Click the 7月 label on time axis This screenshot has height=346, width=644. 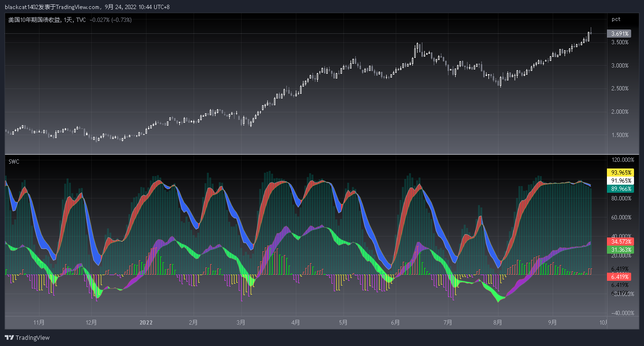coord(447,322)
